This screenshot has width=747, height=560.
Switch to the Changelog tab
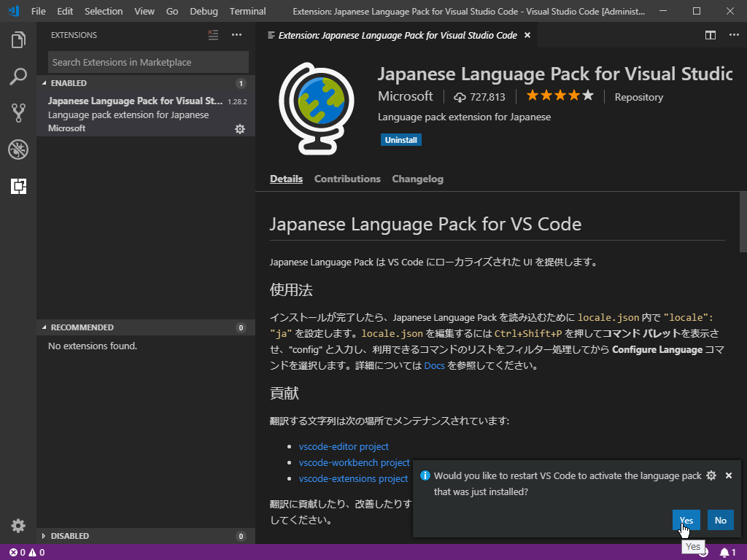pyautogui.click(x=417, y=179)
